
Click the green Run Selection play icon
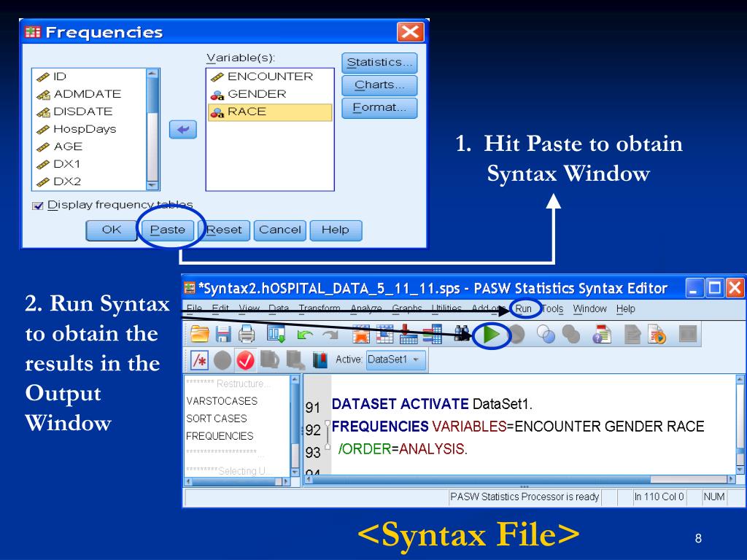point(491,334)
